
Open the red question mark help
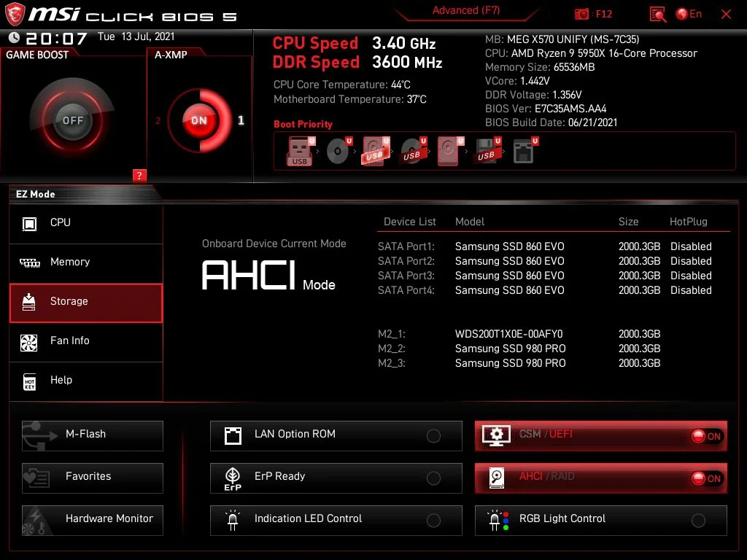coord(139,175)
